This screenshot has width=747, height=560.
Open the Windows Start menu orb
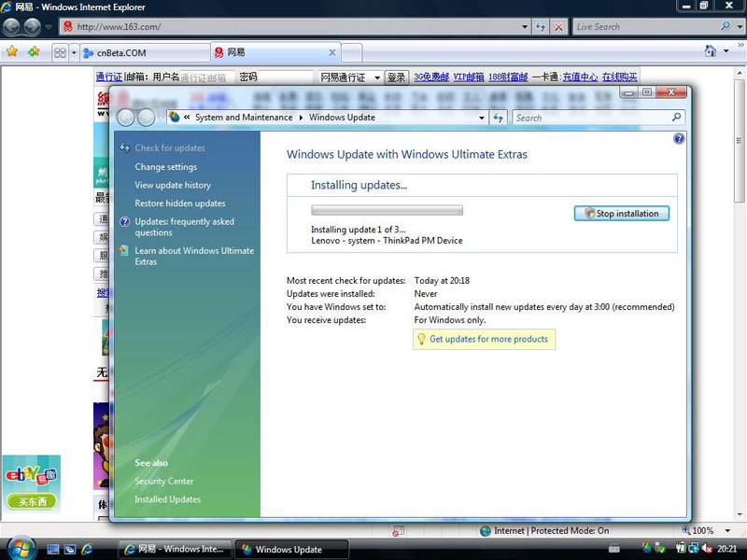(21, 548)
